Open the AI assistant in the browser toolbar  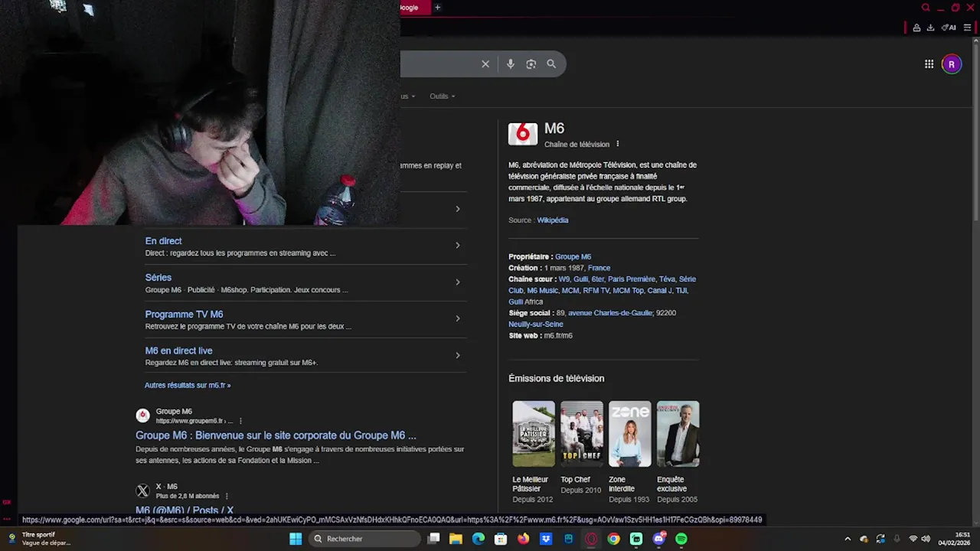pyautogui.click(x=949, y=28)
